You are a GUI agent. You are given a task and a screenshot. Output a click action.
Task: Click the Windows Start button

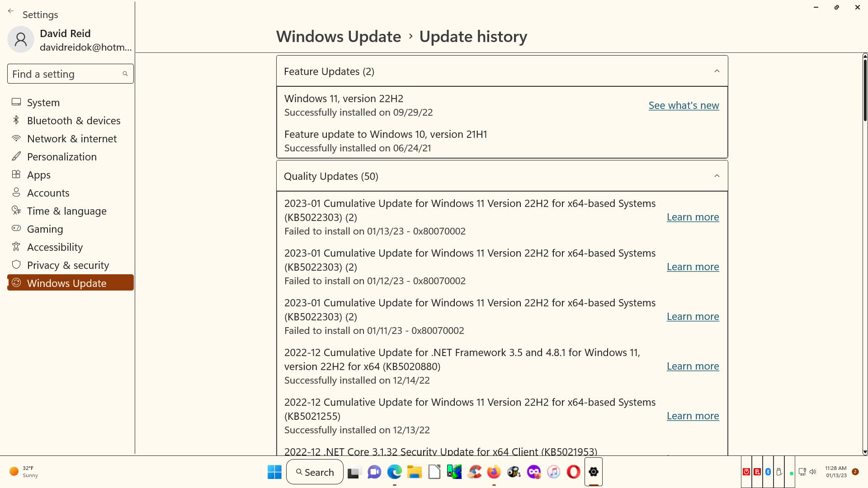point(274,472)
